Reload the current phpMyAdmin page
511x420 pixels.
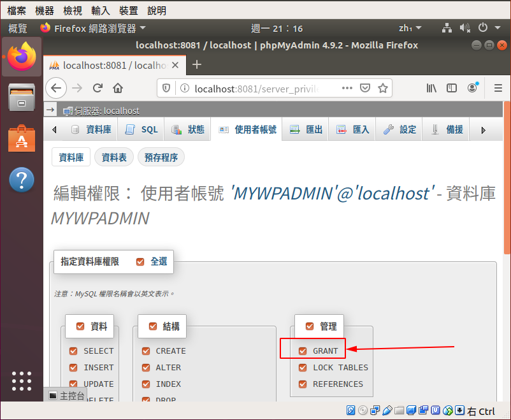click(97, 88)
